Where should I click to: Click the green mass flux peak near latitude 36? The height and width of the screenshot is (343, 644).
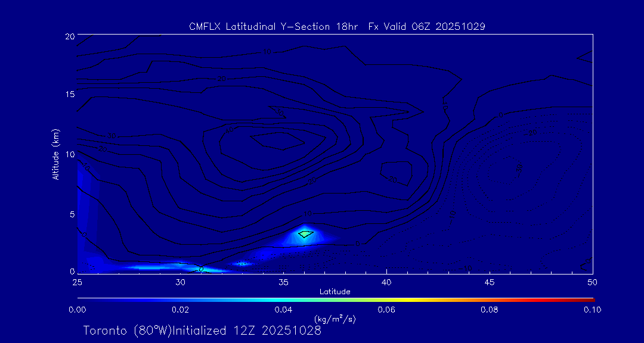pos(305,234)
